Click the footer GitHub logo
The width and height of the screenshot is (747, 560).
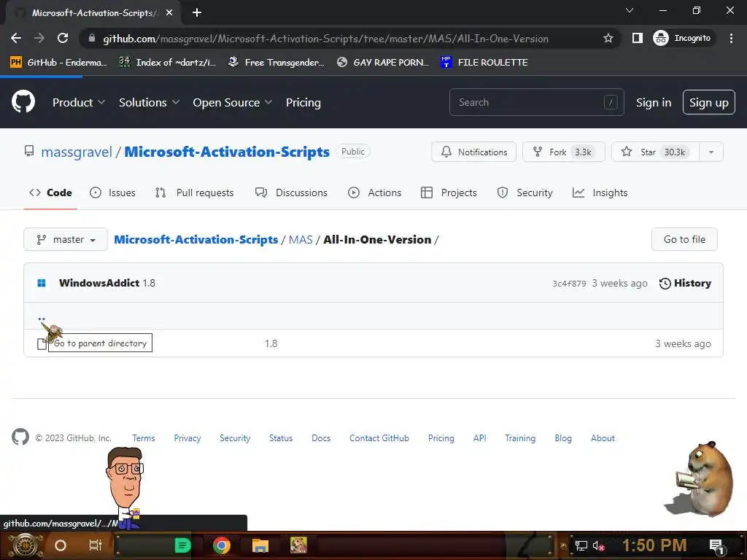20,437
